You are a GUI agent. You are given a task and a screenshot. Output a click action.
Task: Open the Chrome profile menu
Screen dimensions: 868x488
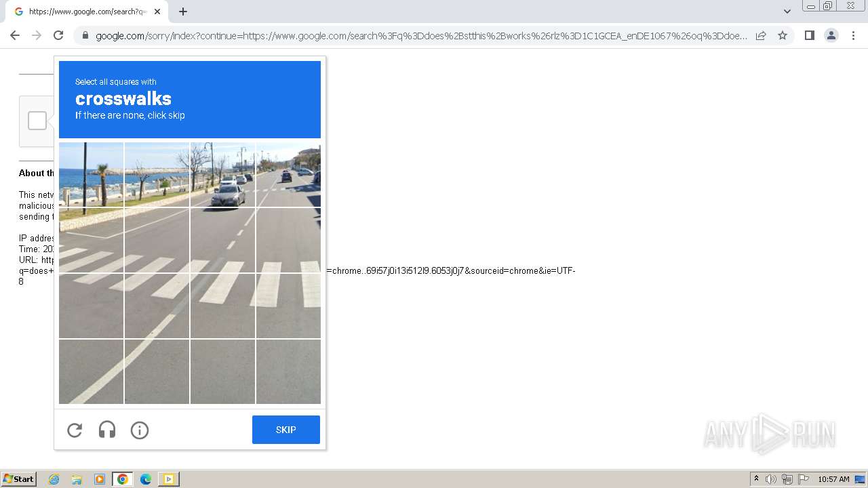coord(831,35)
